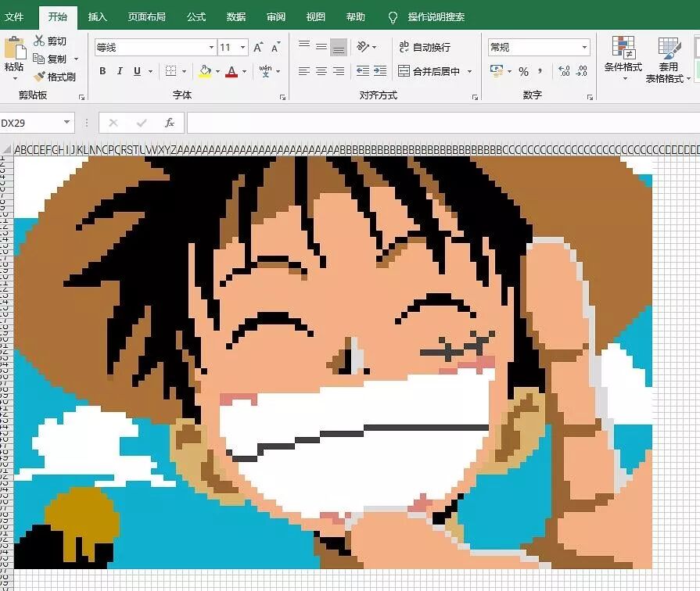Open the font size dropdown 11
The image size is (700, 591).
pos(243,48)
